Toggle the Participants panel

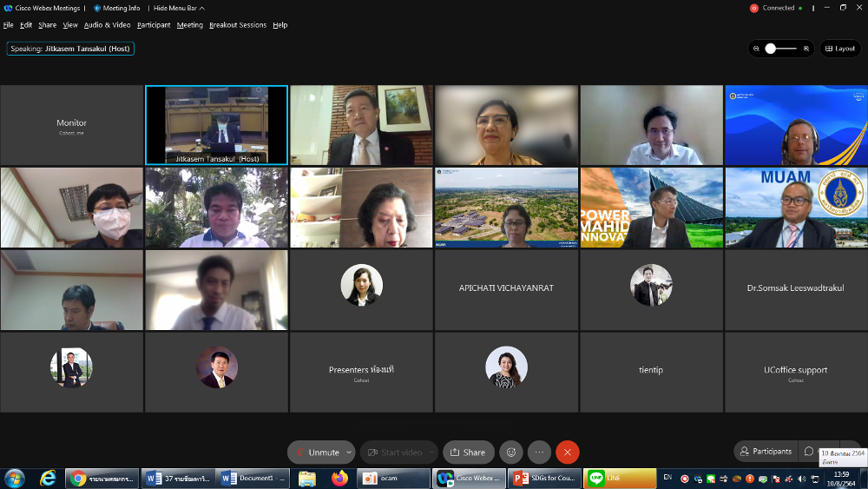(765, 452)
